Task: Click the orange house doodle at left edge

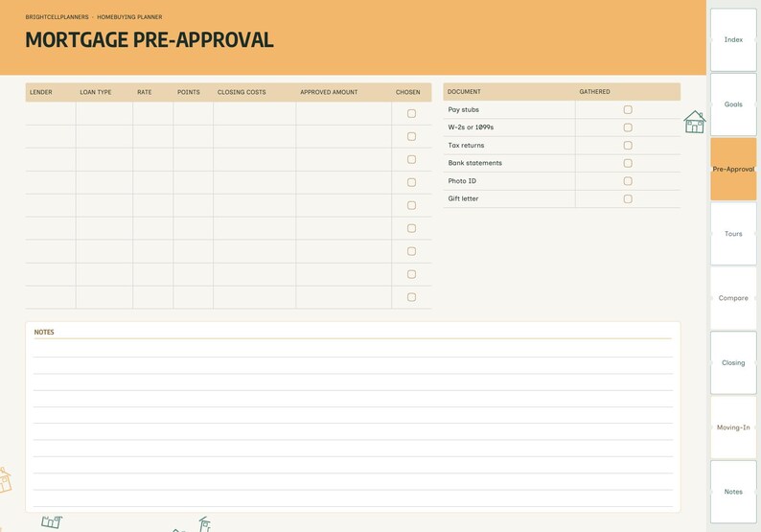Action: click(5, 480)
